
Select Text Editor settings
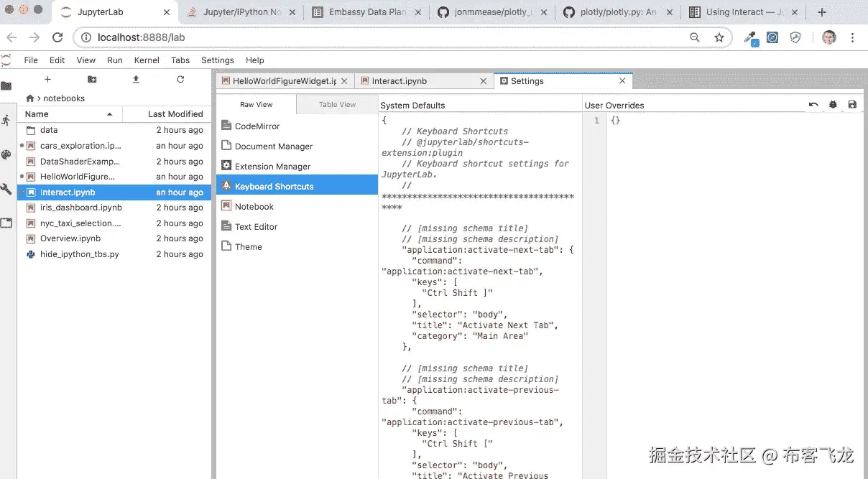click(297, 227)
